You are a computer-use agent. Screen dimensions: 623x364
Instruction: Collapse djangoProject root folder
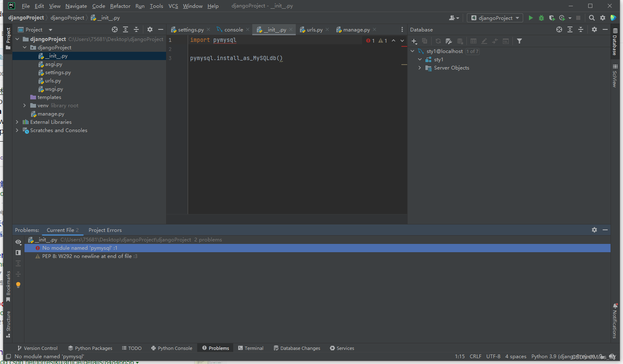(x=17, y=39)
